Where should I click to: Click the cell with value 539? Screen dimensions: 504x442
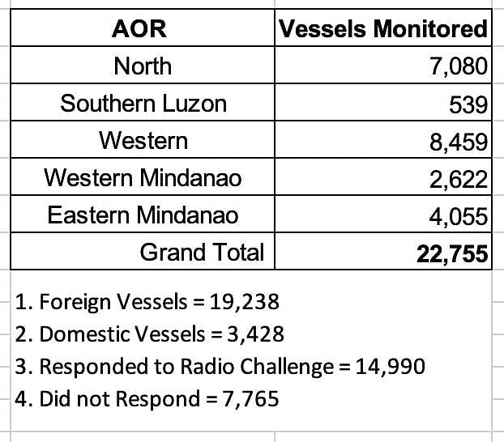coord(382,103)
